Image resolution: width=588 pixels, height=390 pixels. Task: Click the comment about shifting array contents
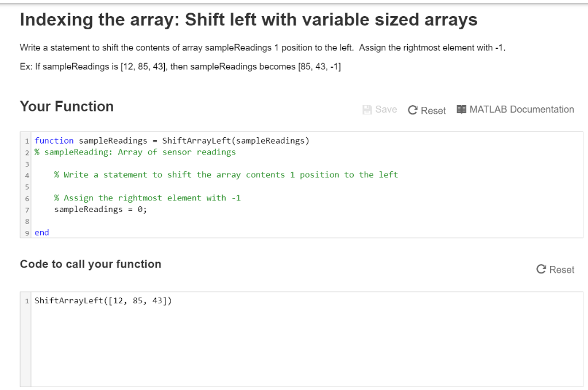[x=226, y=175]
